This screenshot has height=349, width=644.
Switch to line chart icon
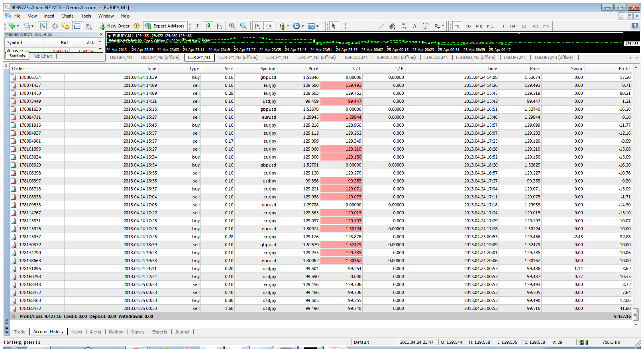pos(219,26)
